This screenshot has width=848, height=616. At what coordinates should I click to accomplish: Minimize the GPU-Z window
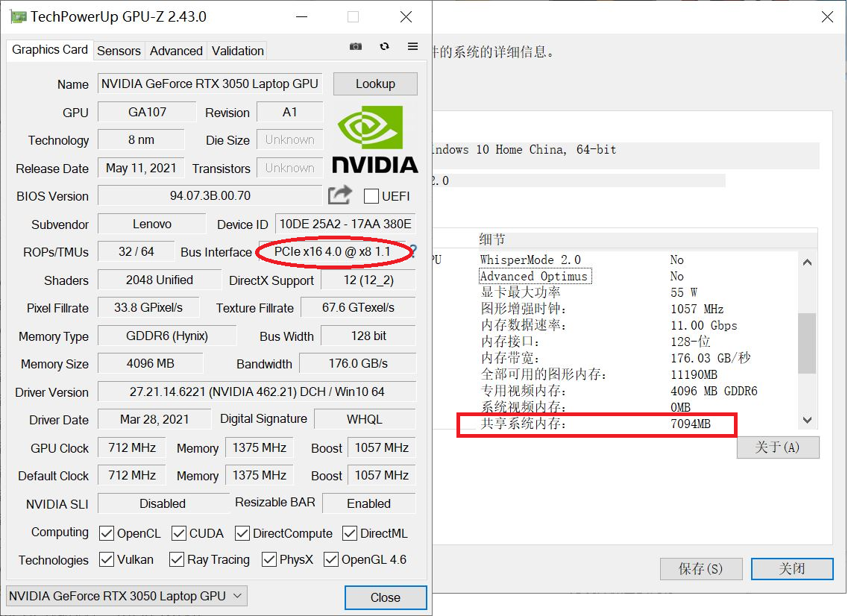tap(302, 16)
